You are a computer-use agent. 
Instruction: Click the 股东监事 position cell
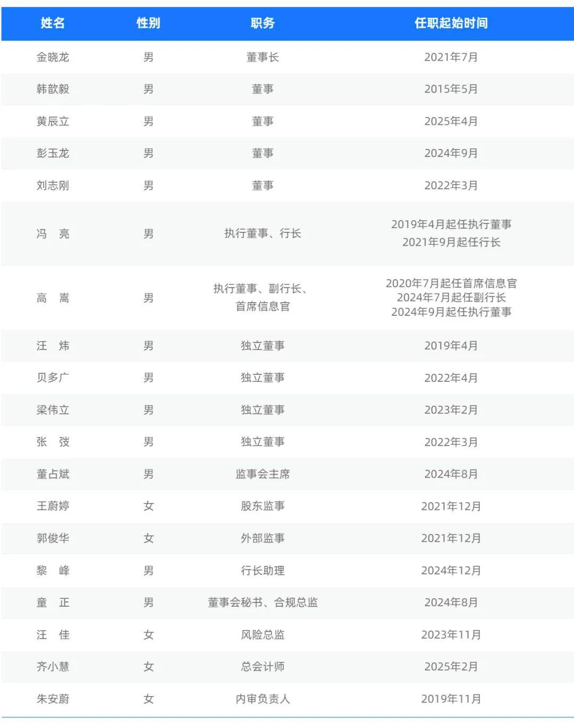[x=263, y=506]
